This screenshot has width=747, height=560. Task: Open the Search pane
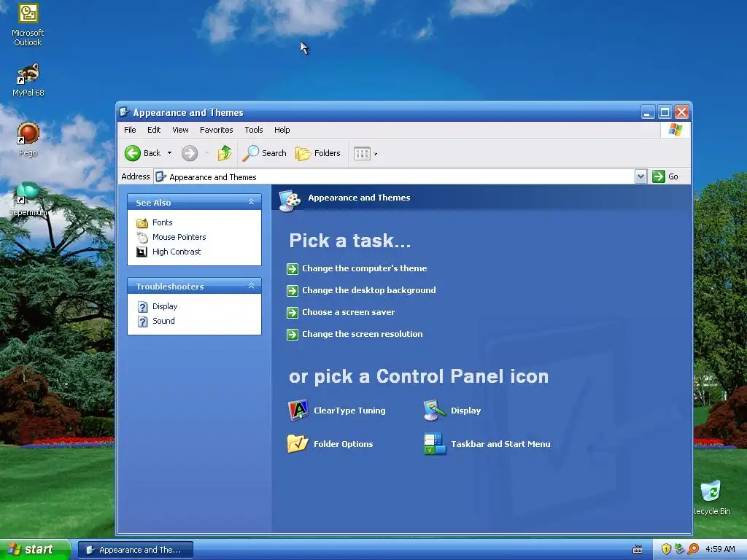[264, 153]
